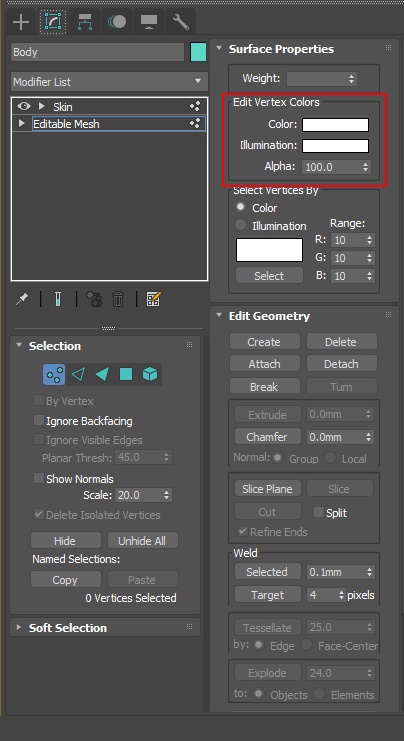Click the Attach button

(265, 364)
